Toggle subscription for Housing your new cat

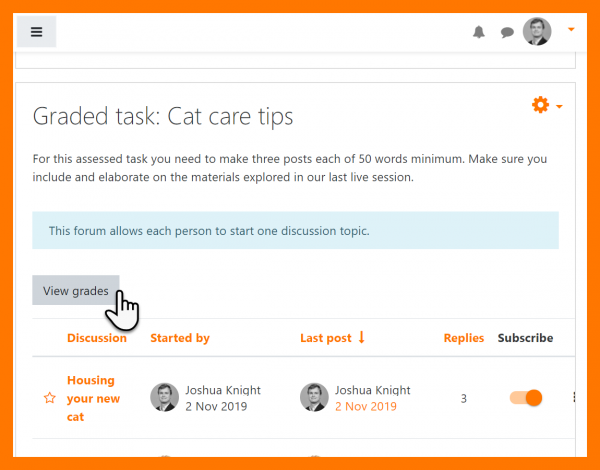(526, 397)
